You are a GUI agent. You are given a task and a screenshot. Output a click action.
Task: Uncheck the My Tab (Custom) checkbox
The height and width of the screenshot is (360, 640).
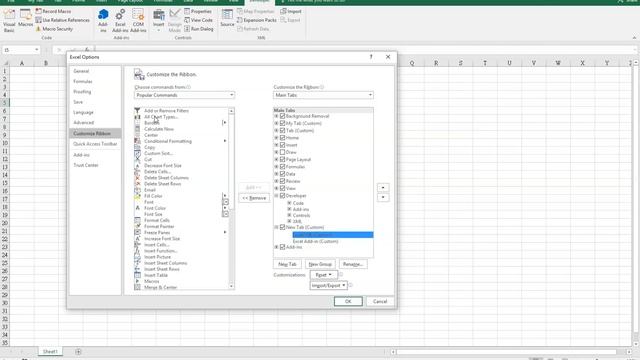pyautogui.click(x=282, y=123)
